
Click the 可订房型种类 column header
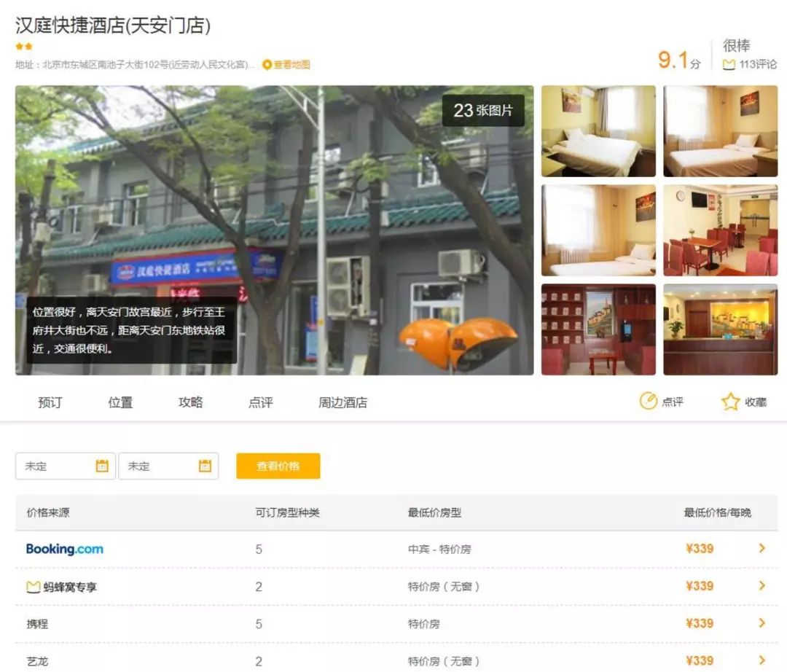coord(287,512)
